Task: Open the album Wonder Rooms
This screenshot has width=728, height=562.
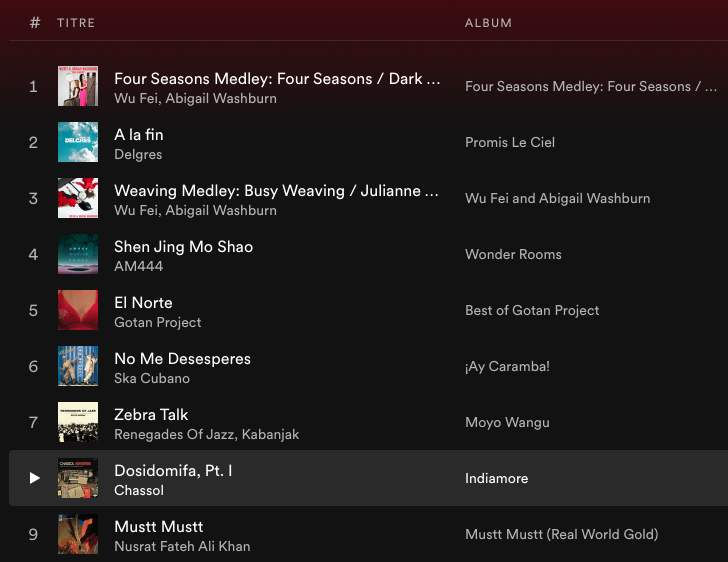Action: point(514,254)
